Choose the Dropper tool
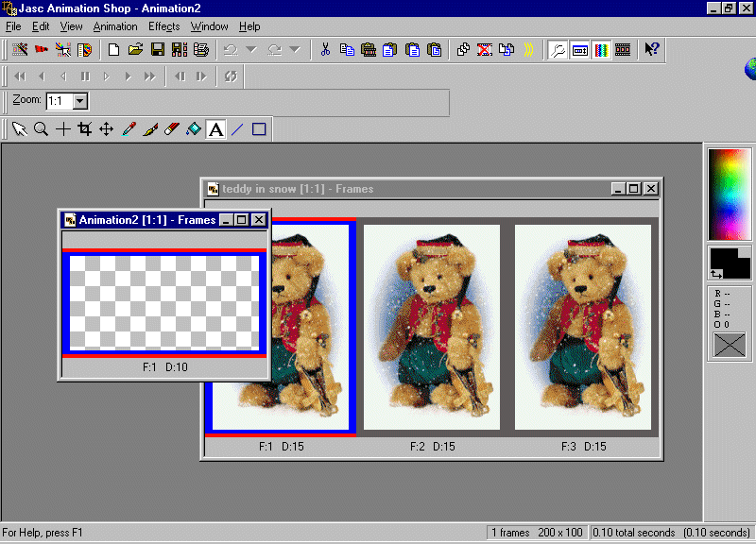 (129, 129)
